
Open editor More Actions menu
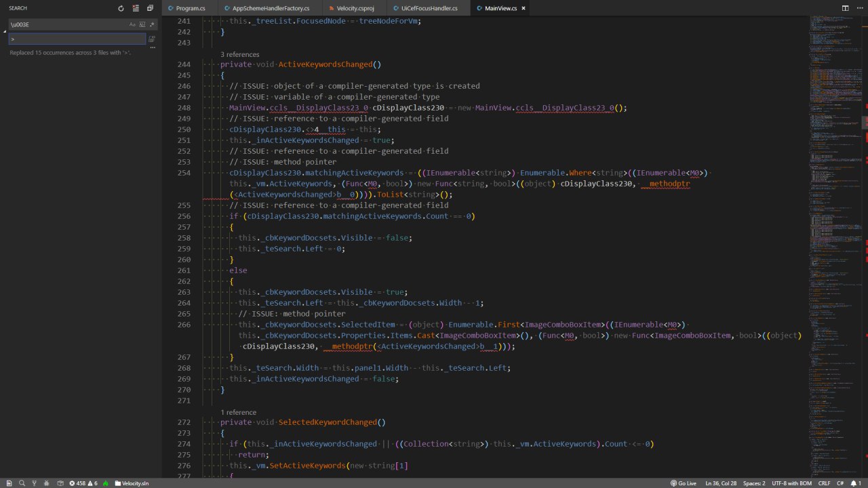(x=859, y=8)
